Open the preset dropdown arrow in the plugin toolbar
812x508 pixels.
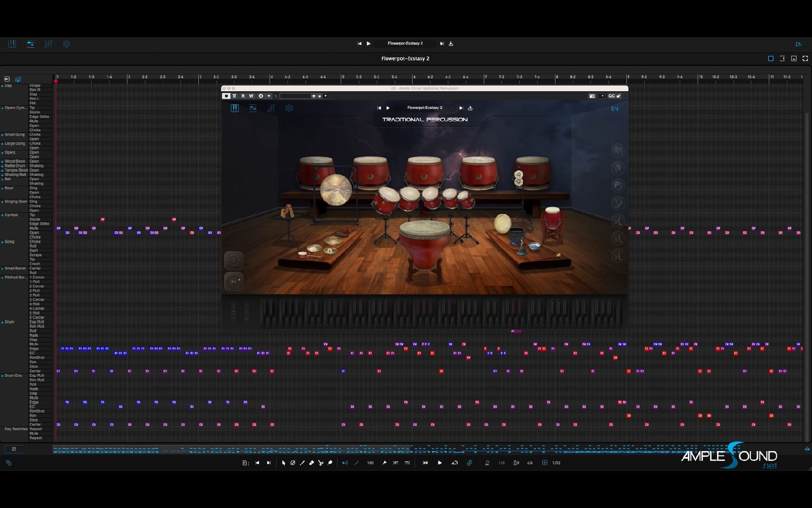pos(326,96)
